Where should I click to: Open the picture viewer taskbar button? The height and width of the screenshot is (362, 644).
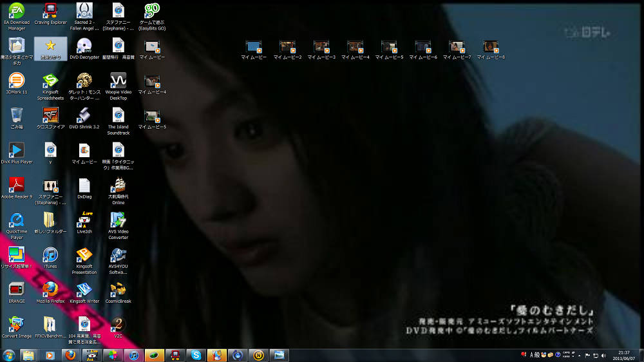[279, 356]
